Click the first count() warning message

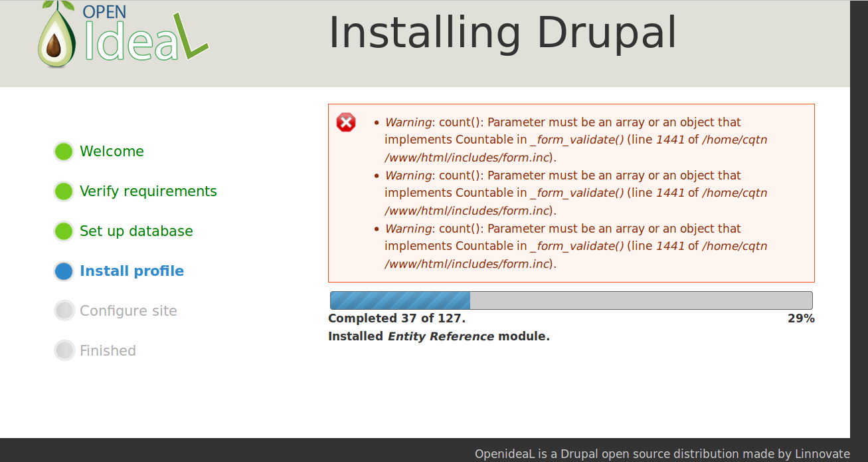(x=576, y=140)
